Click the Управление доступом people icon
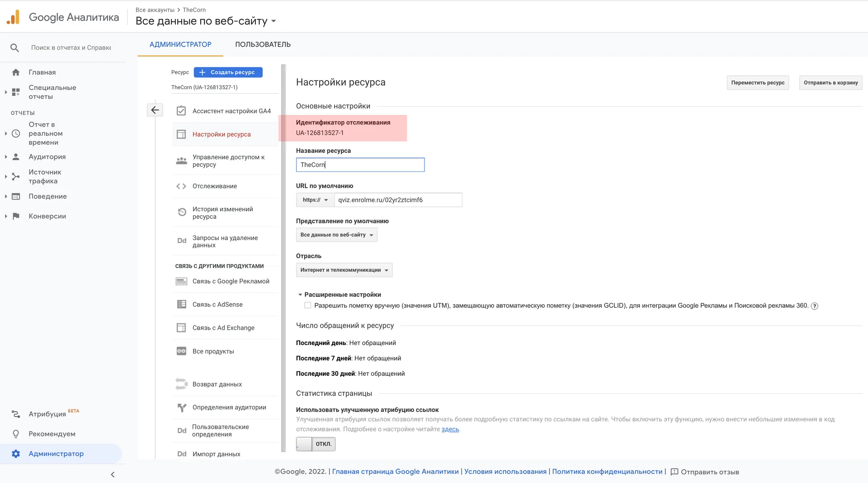This screenshot has width=868, height=483. [x=181, y=161]
